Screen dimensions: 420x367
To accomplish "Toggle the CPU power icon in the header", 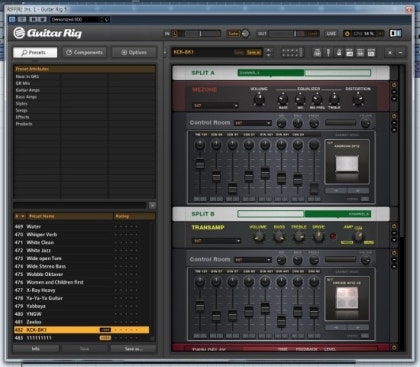I will point(347,34).
